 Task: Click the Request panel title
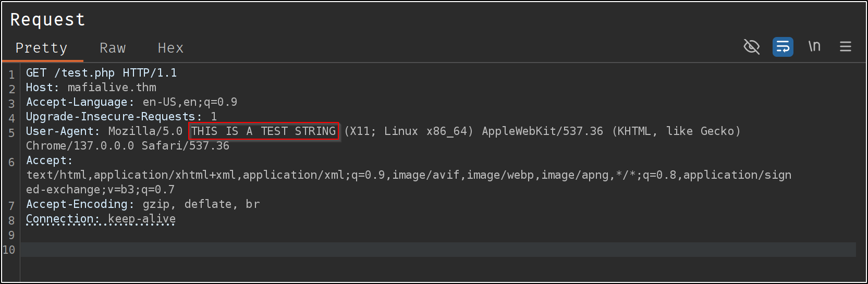click(47, 20)
